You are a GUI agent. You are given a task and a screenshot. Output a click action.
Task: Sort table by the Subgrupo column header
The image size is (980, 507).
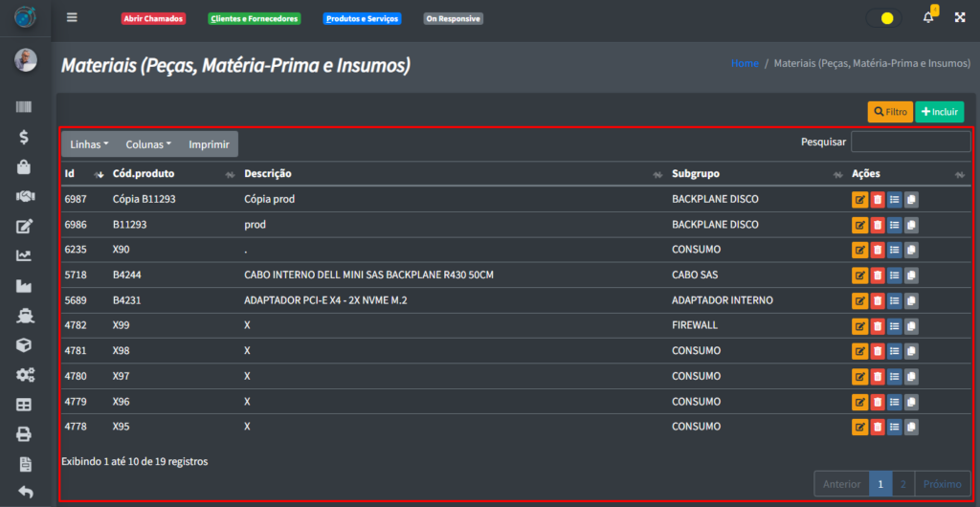tap(696, 174)
